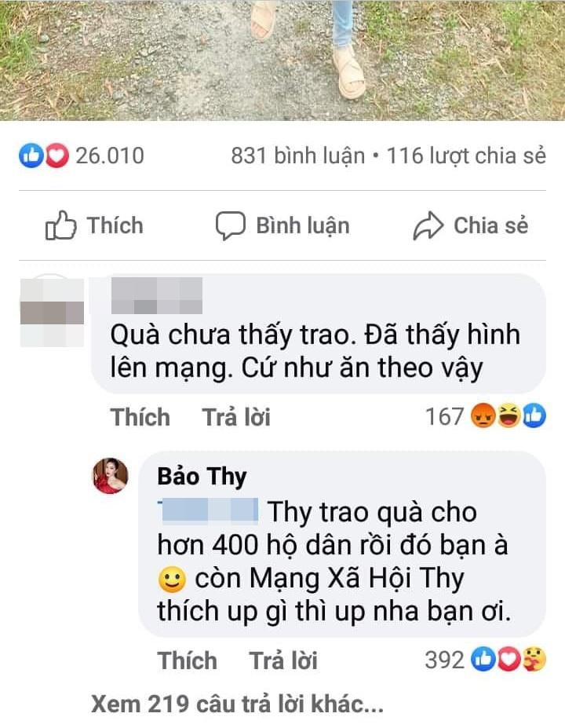Expand Xem 219 câu trả lời khác
This screenshot has height=728, width=565.
pyautogui.click(x=238, y=704)
